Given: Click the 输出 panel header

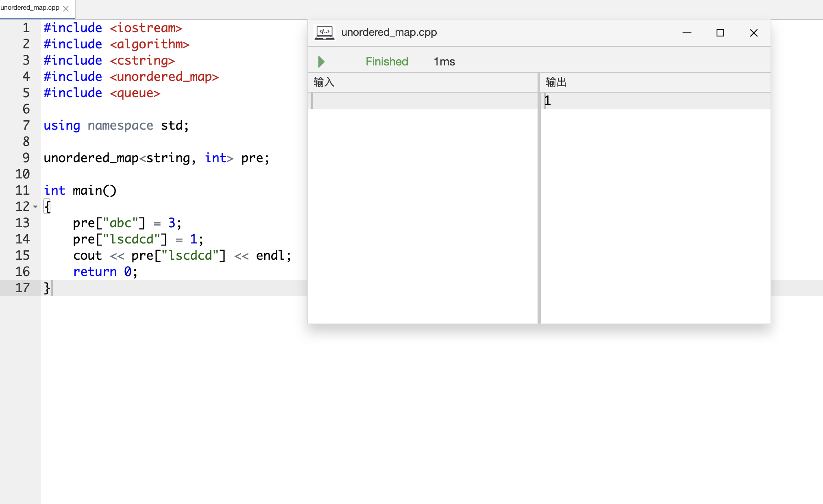Looking at the screenshot, I should click(655, 83).
